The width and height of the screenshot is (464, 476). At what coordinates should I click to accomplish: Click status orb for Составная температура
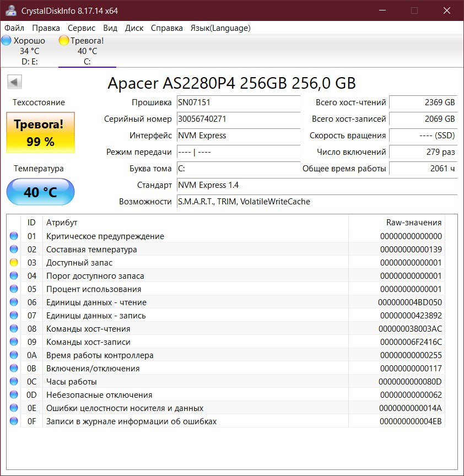coord(14,249)
